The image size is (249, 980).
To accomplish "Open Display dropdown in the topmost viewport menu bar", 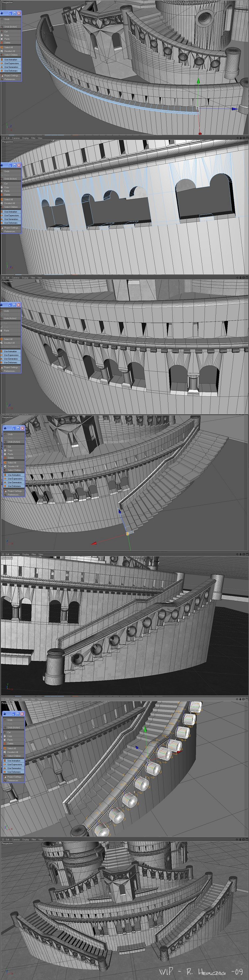I will [26, 138].
